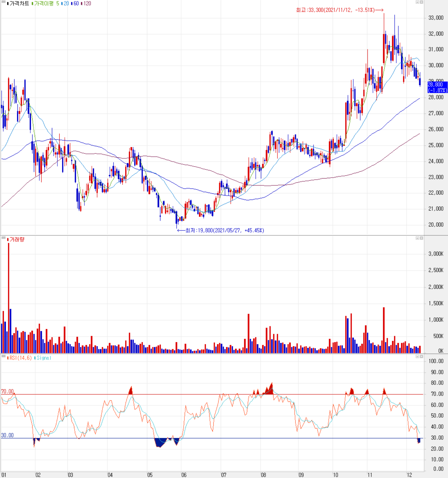Select the 가격이평 5 moving average legend
Viewport: 448px width, 478px height.
(x=45, y=4)
